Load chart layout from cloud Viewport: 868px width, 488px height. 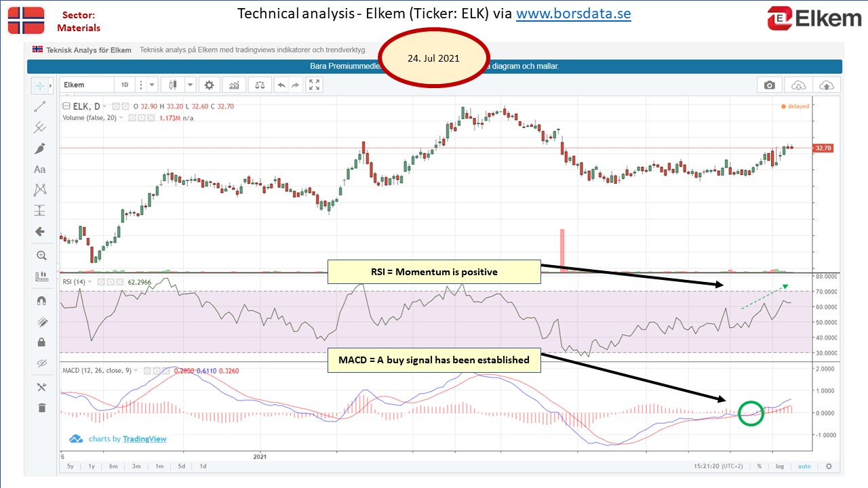[798, 85]
